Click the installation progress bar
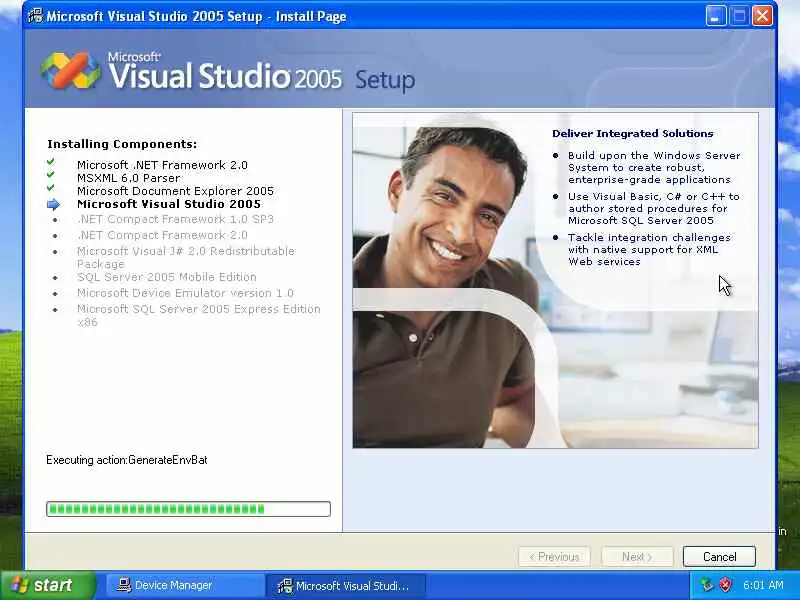The width and height of the screenshot is (800, 600). click(188, 509)
